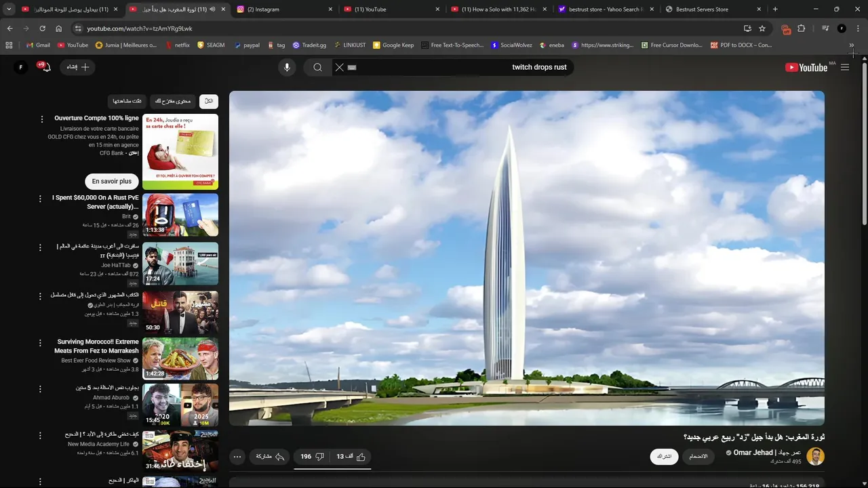This screenshot has height=488, width=868.
Task: Select the 'All' filter chip
Action: click(208, 101)
